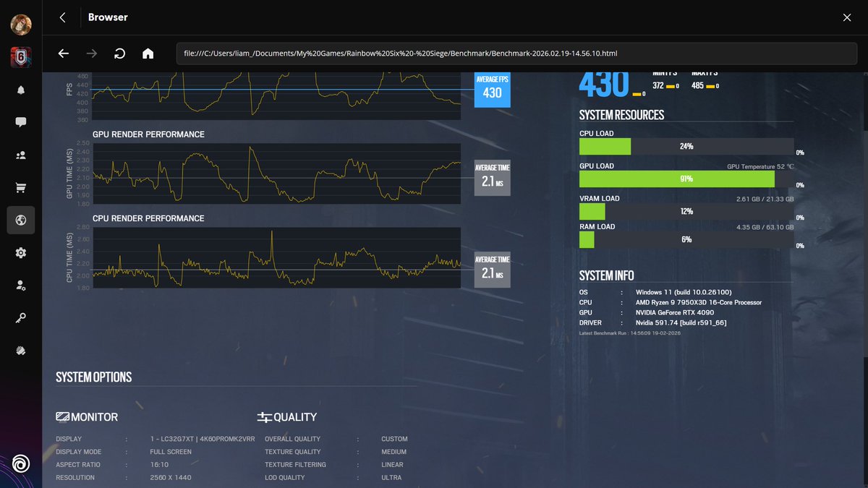Viewport: 868px width, 488px height.
Task: Click RAM usage '4.35 GB / 63.10 GB'
Action: (x=765, y=227)
